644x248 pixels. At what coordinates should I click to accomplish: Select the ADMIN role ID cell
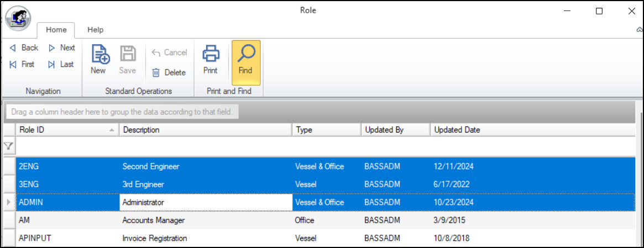pyautogui.click(x=67, y=202)
